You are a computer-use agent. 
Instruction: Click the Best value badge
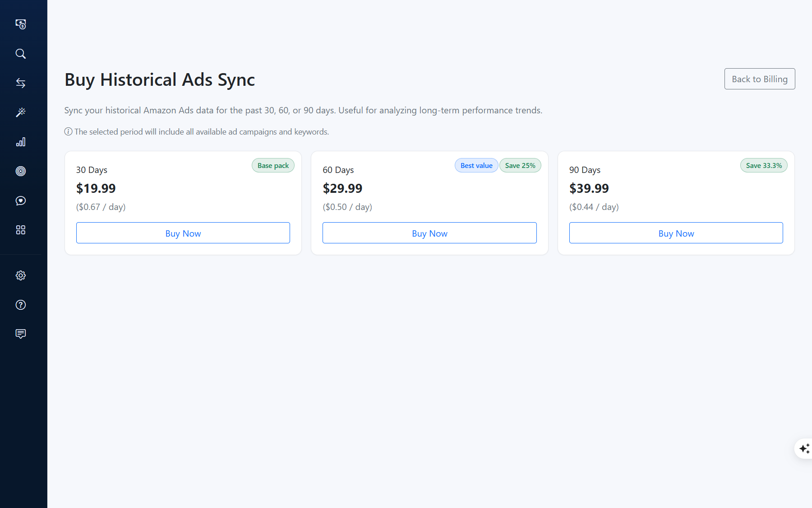476,166
